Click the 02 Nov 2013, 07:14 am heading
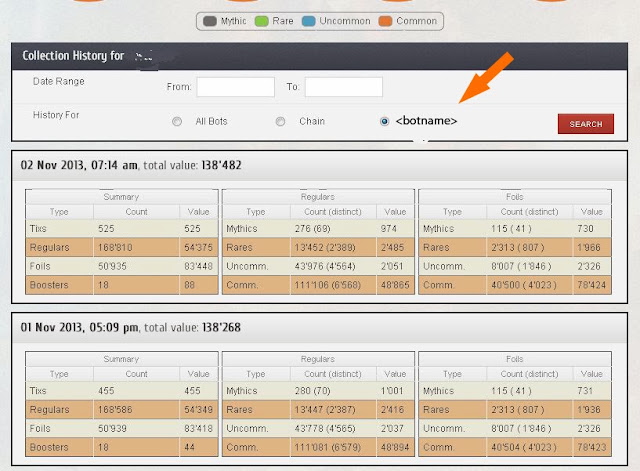640x471 pixels. (x=79, y=165)
